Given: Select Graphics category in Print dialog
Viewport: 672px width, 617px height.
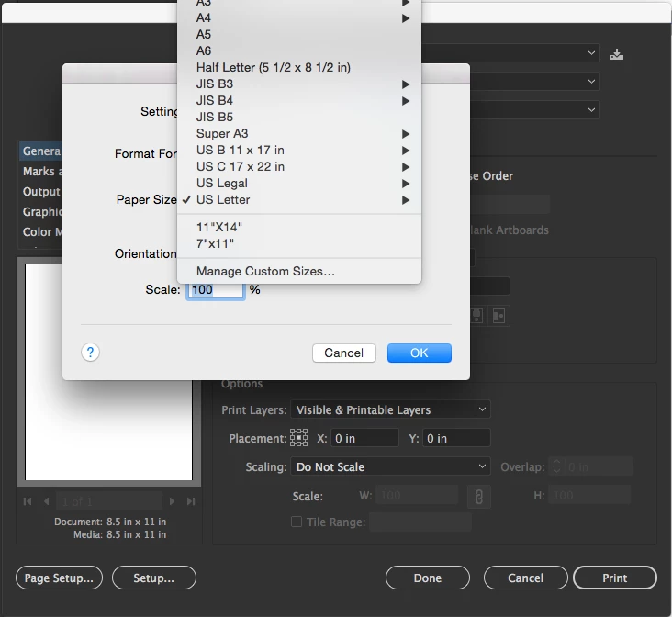Looking at the screenshot, I should click(41, 212).
